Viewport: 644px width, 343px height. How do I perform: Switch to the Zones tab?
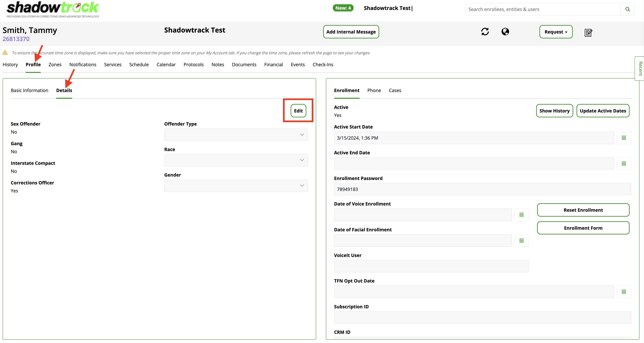click(55, 65)
